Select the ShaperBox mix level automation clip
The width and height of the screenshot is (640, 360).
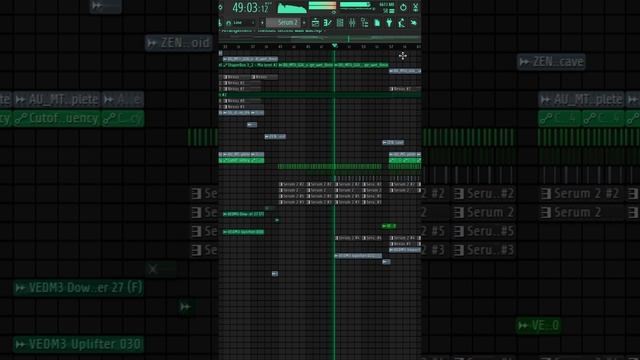[251, 65]
